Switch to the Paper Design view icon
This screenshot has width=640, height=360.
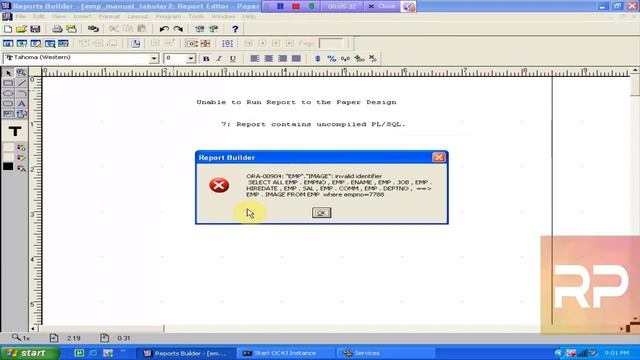(49, 43)
